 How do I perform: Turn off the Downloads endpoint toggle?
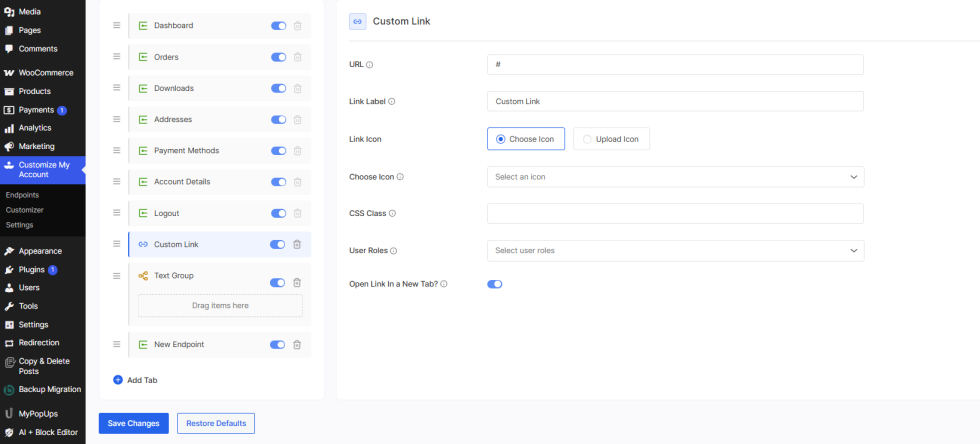278,88
